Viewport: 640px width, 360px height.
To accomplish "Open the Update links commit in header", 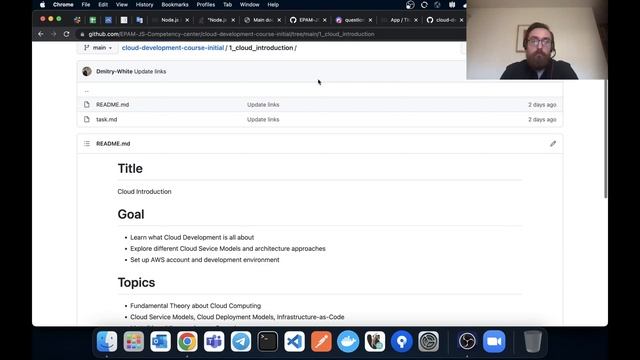I will [150, 71].
